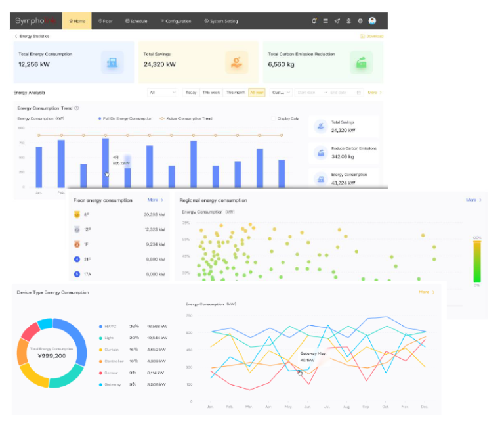Switch to the Schedule tab
504x429 pixels.
136,21
